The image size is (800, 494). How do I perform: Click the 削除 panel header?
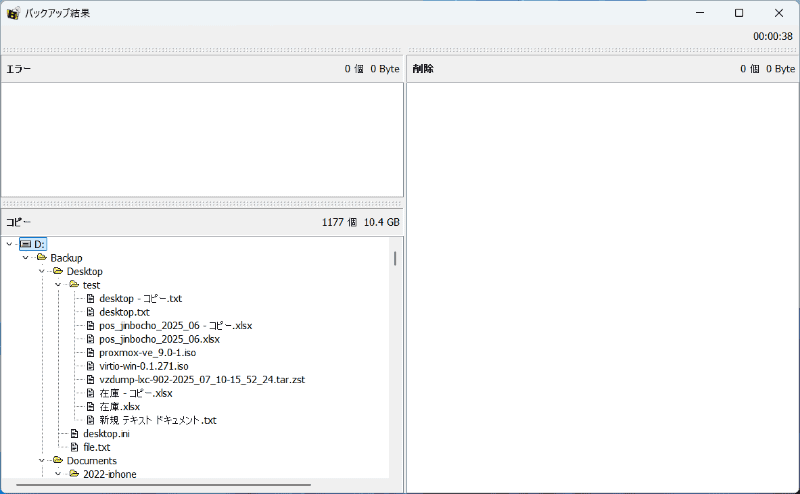[602, 68]
